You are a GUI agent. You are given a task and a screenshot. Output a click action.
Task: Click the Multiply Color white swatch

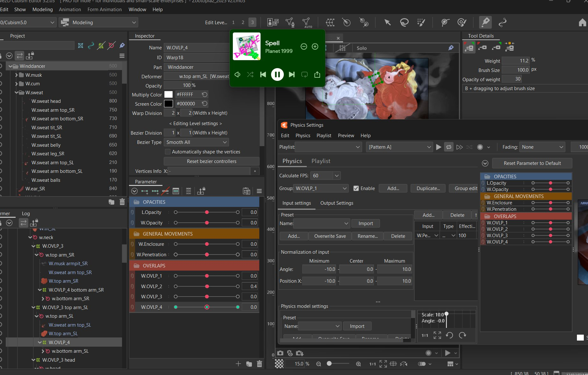tap(169, 95)
